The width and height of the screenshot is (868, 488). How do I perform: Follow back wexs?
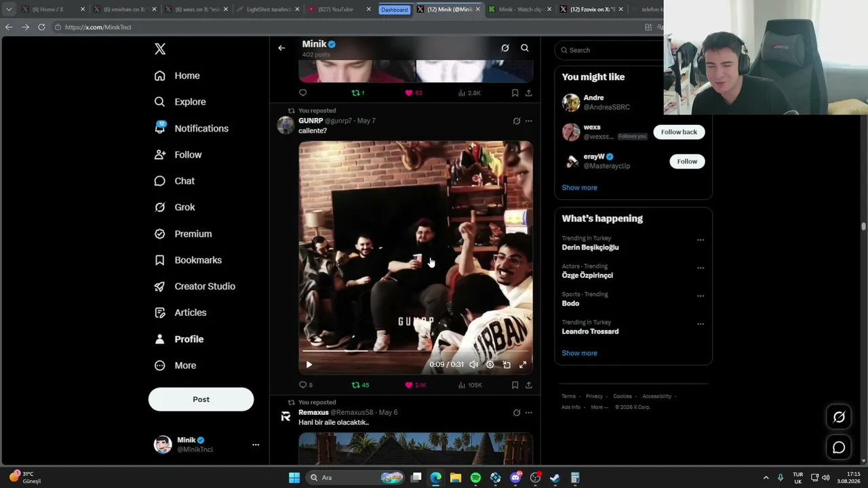pos(679,132)
